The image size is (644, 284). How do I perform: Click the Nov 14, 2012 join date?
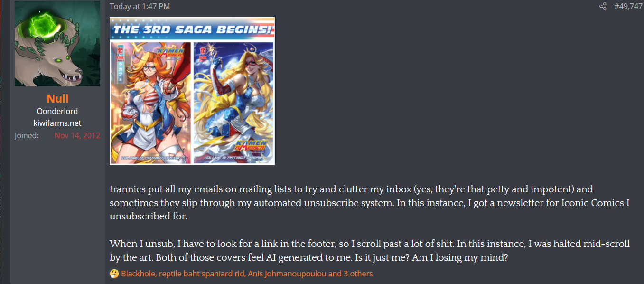[77, 135]
